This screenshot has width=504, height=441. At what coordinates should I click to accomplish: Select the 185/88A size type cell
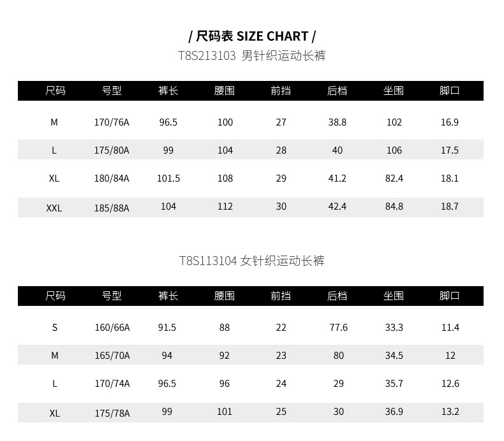coord(112,208)
